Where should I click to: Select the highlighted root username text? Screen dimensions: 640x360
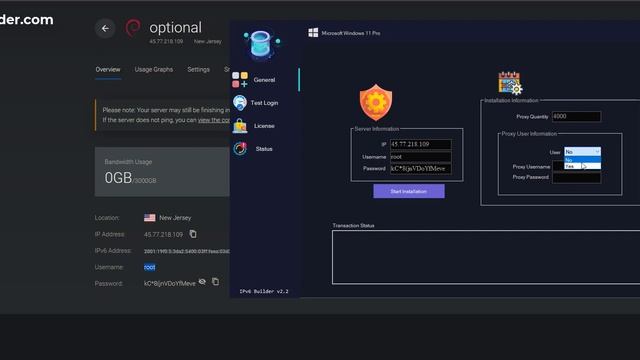(149, 267)
